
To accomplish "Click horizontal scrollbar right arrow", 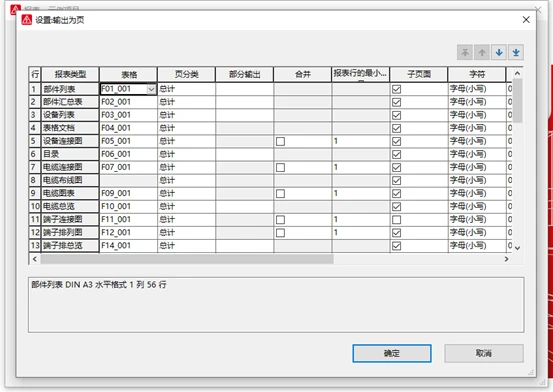I will (x=506, y=259).
